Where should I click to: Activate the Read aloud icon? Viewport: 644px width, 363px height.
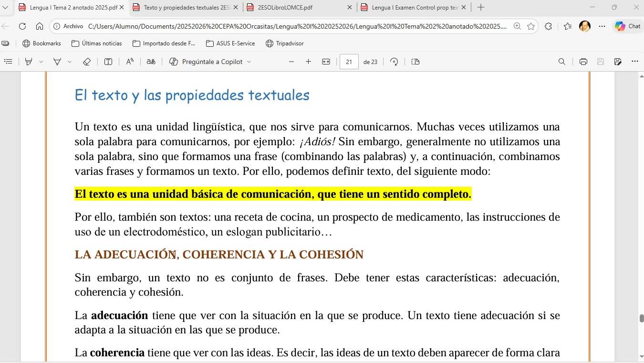click(130, 62)
